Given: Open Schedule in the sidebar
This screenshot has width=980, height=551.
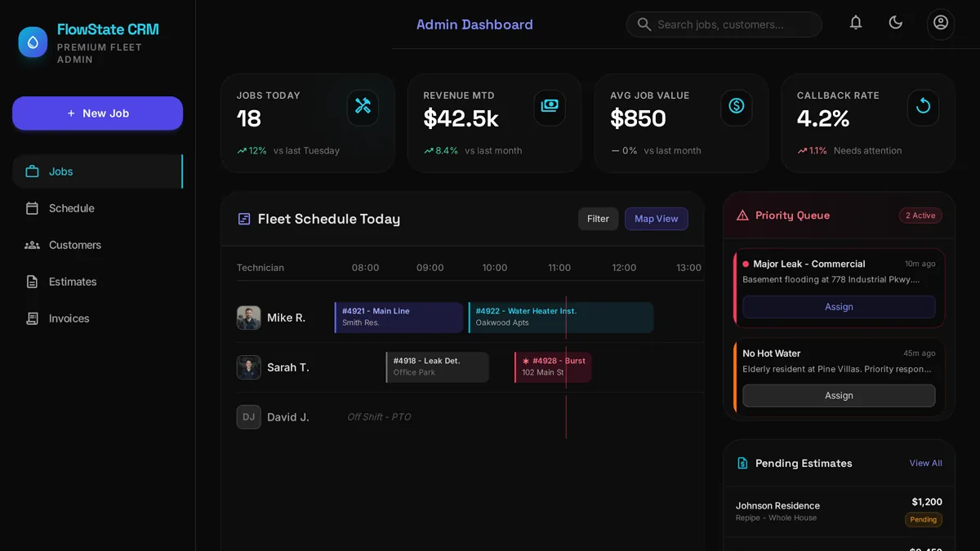Looking at the screenshot, I should click(97, 208).
